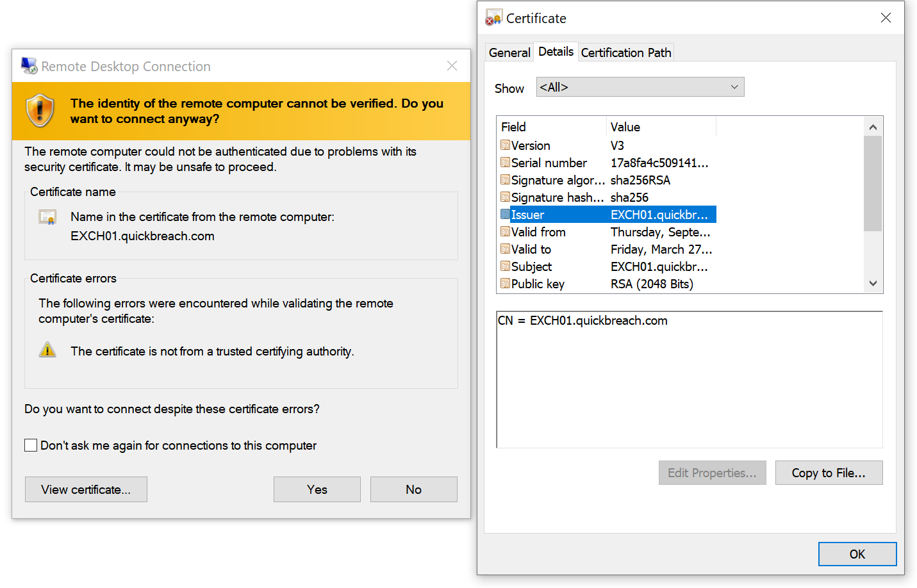Select the Details tab
Image resolution: width=917 pixels, height=588 pixels.
(556, 51)
